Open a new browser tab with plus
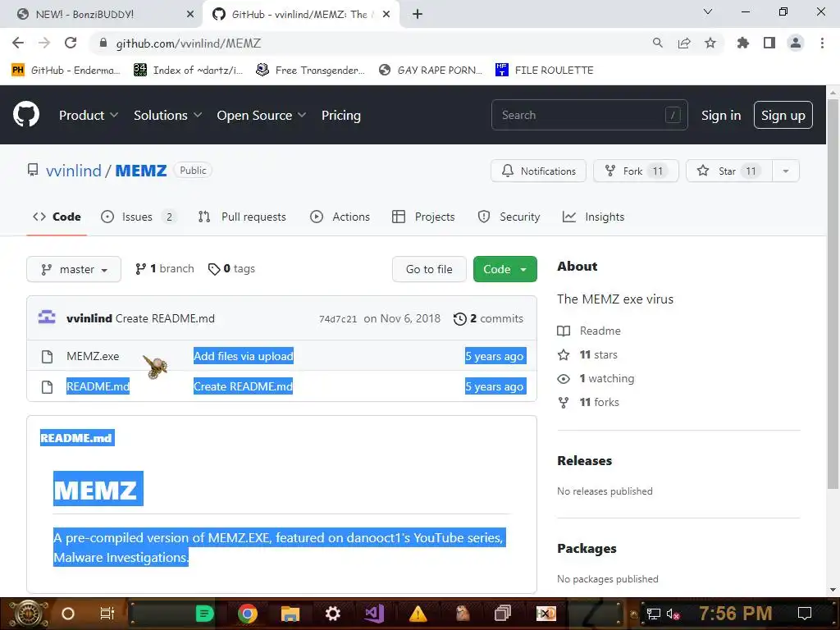This screenshot has width=840, height=630. point(418,14)
